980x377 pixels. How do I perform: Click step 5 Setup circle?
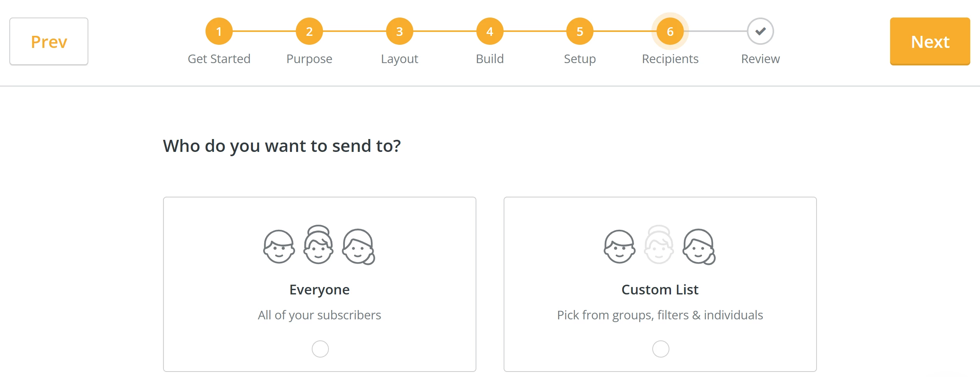(580, 32)
